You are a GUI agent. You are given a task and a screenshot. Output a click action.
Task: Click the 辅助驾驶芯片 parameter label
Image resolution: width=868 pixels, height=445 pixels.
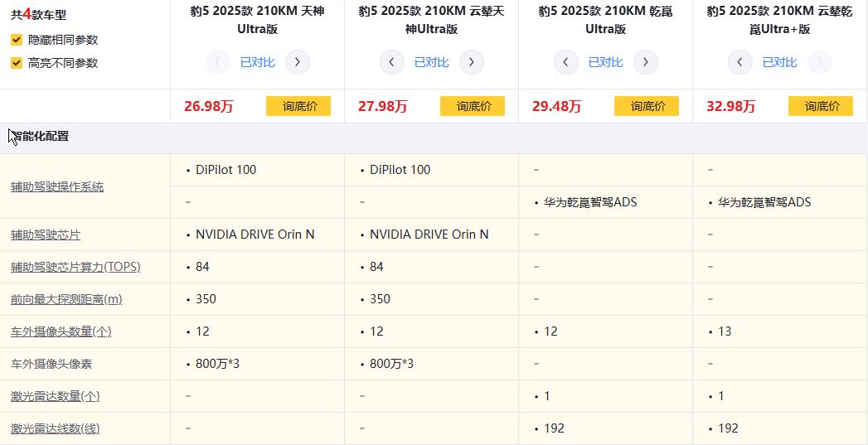[46, 235]
